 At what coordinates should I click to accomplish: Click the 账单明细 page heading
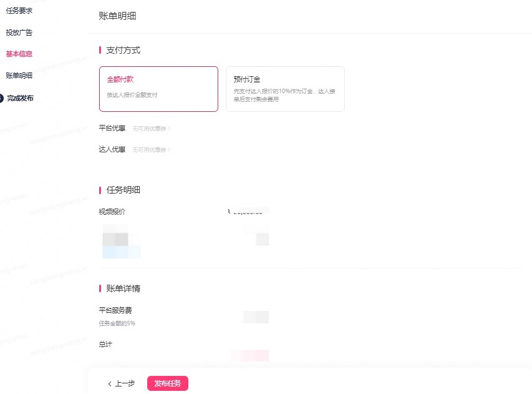point(117,16)
